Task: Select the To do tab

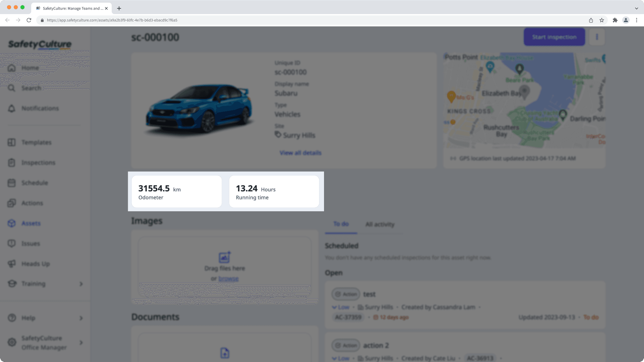Action: [341, 224]
